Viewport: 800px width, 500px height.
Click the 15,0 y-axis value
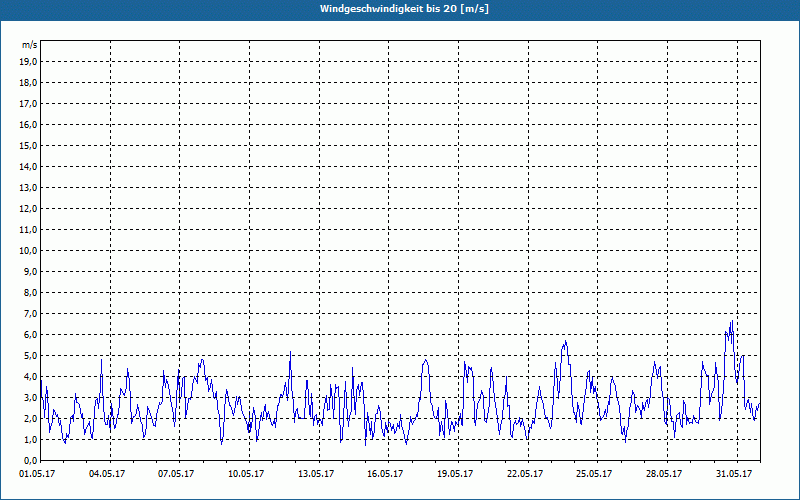[x=28, y=145]
